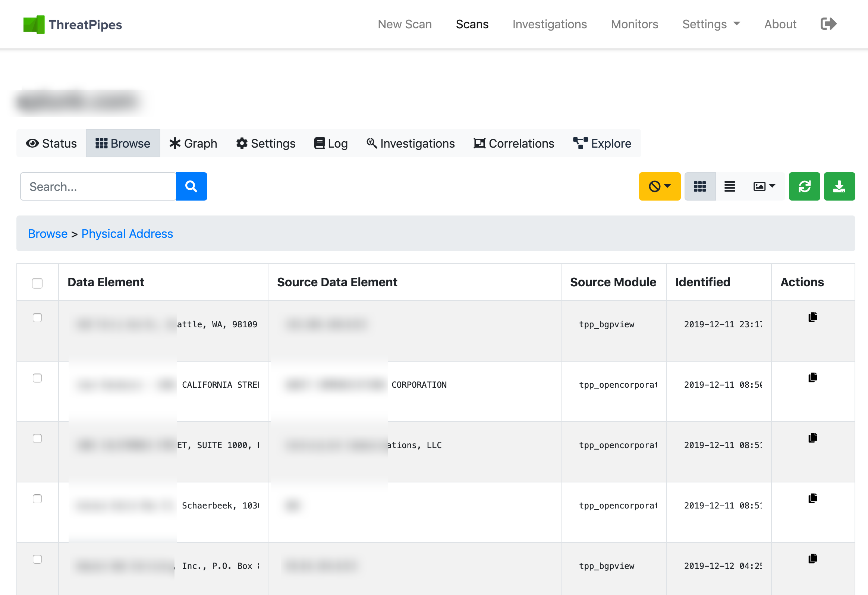Switch to grid view icon
This screenshot has width=868, height=595.
pyautogui.click(x=699, y=186)
